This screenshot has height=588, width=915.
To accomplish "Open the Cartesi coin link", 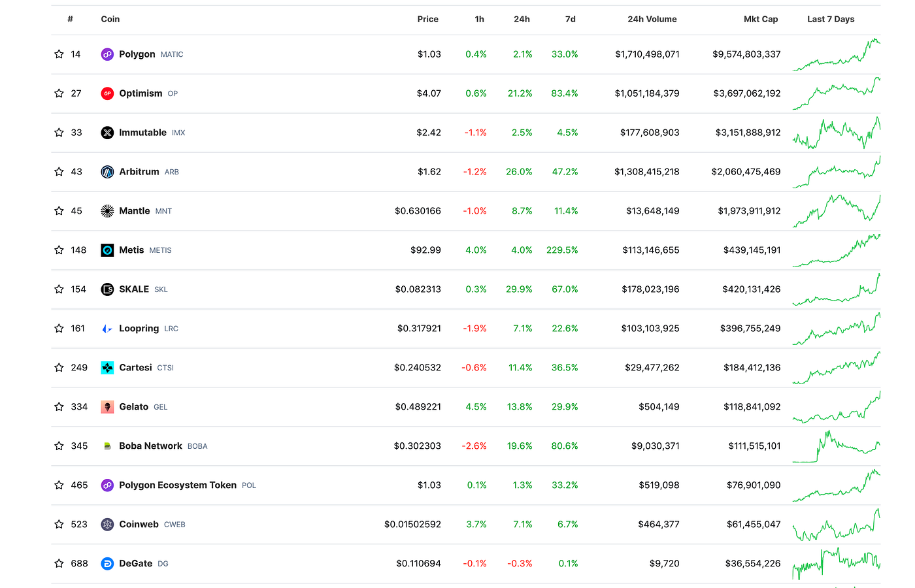I will (135, 368).
